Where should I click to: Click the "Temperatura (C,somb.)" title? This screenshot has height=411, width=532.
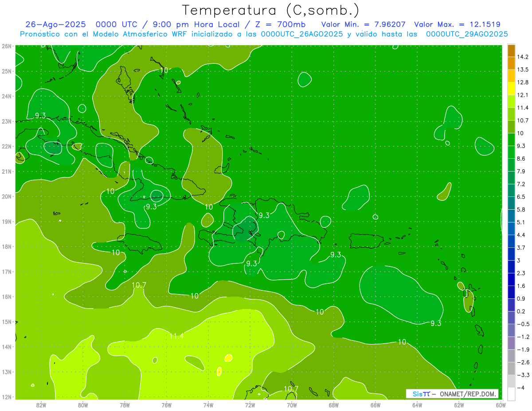[270, 10]
